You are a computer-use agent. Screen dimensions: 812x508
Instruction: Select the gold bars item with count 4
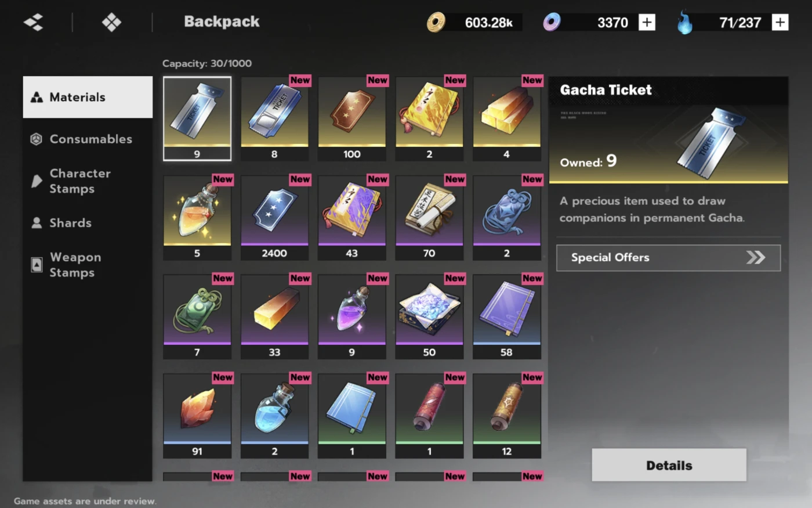507,118
